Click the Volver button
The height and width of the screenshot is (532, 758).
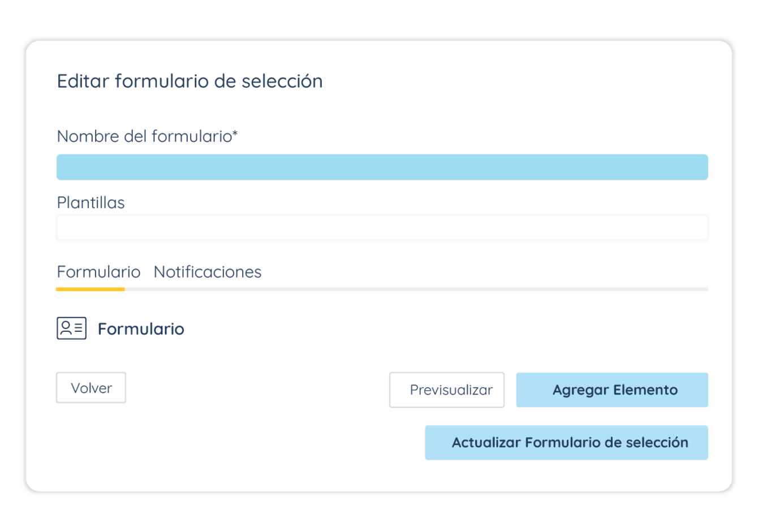pos(91,388)
